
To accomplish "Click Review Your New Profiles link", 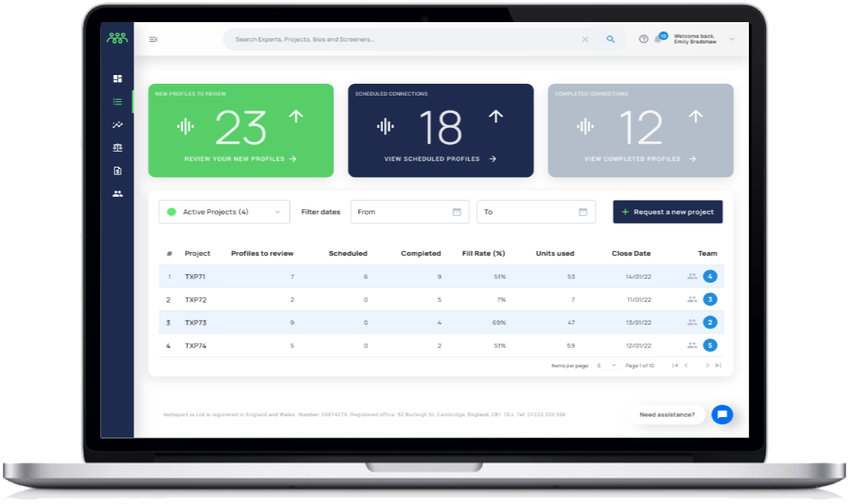I will (x=240, y=159).
